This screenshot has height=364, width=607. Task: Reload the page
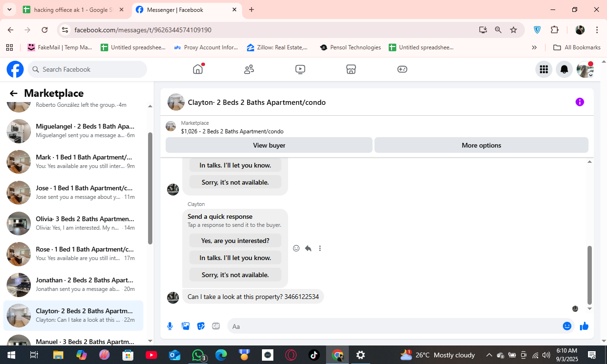(x=45, y=30)
